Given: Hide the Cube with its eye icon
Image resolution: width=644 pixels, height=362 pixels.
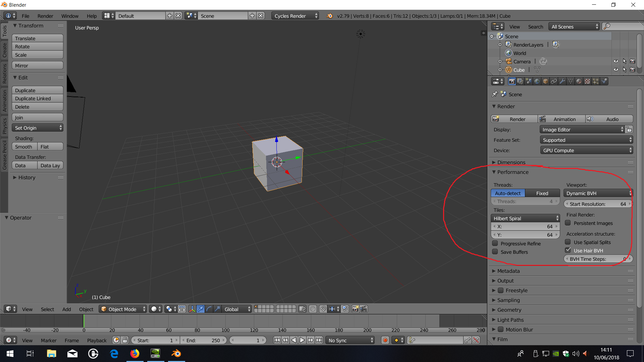Looking at the screenshot, I should coord(616,70).
